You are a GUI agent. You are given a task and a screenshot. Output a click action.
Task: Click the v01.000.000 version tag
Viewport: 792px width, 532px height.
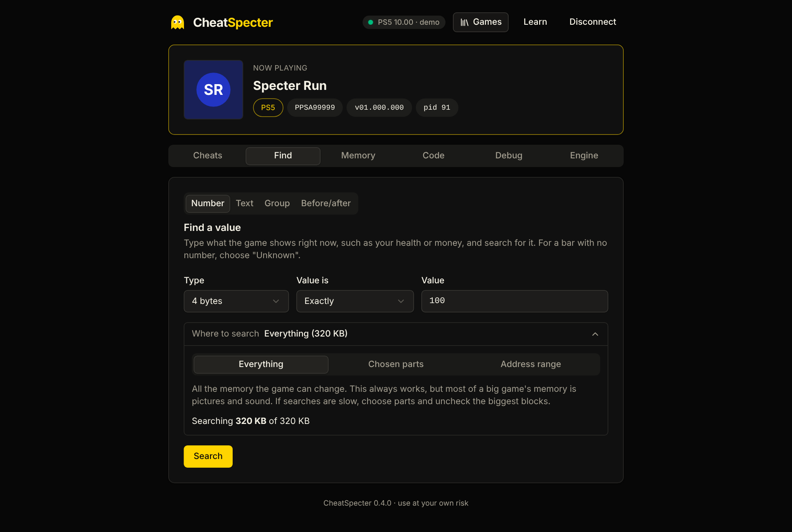click(379, 108)
